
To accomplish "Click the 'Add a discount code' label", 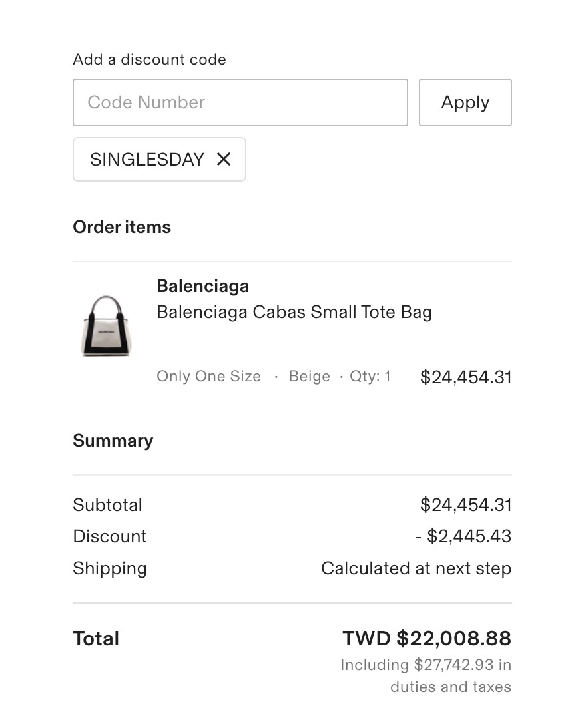I will (149, 59).
